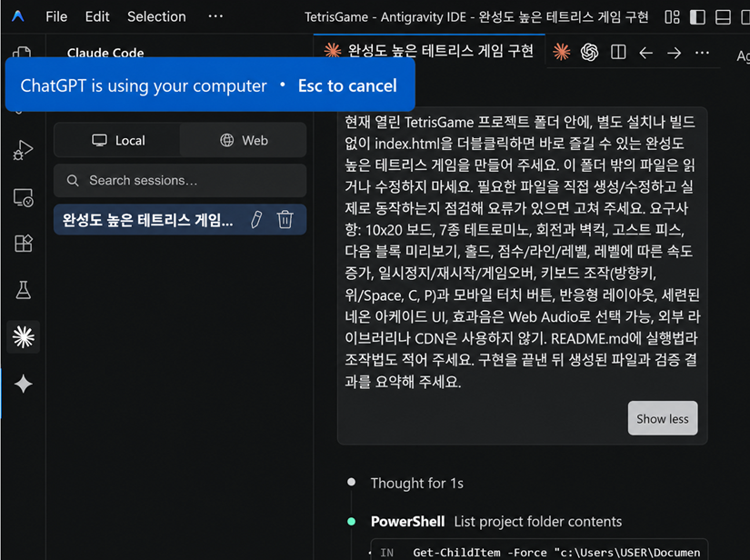This screenshot has height=560, width=750.
Task: Switch to Web sessions tab
Action: 244,140
